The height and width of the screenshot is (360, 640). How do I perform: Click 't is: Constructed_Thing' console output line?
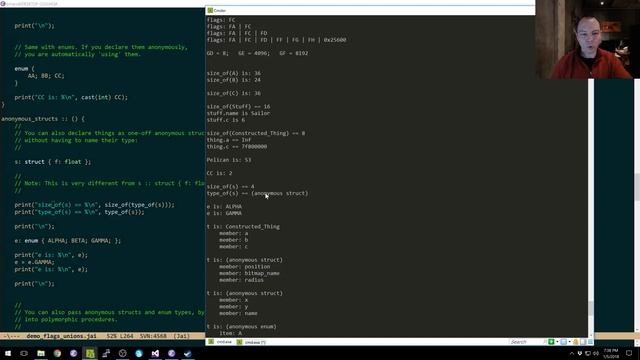(243, 227)
